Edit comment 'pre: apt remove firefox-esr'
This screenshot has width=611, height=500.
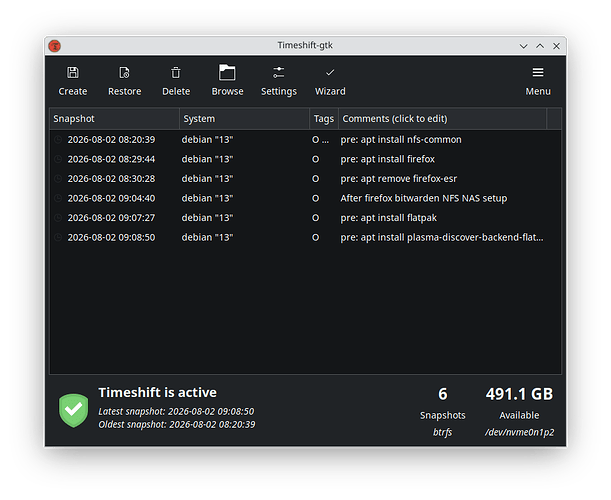click(x=398, y=178)
